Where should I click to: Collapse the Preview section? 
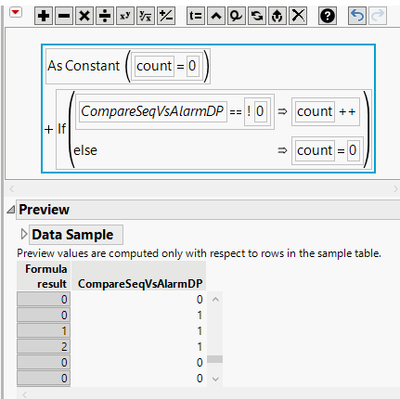pyautogui.click(x=11, y=209)
